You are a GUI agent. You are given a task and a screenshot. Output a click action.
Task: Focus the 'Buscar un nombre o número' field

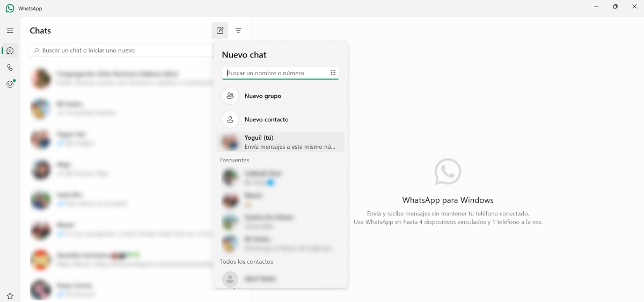tap(280, 73)
